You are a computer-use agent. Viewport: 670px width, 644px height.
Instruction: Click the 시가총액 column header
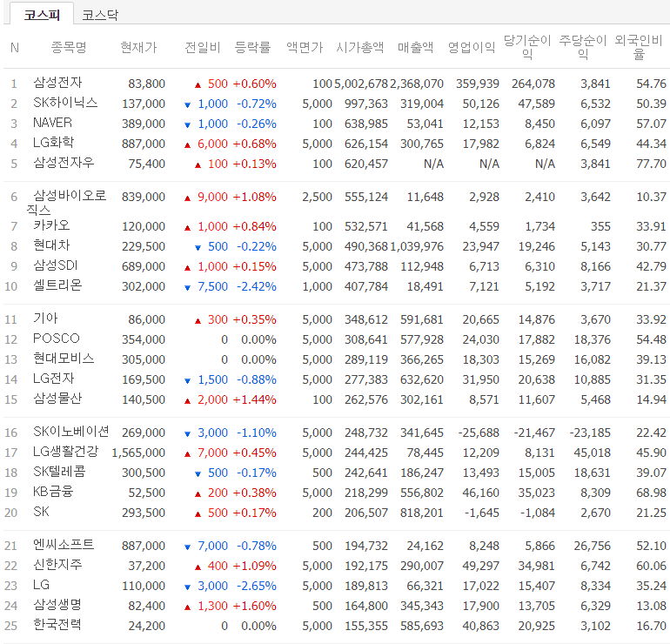click(360, 47)
